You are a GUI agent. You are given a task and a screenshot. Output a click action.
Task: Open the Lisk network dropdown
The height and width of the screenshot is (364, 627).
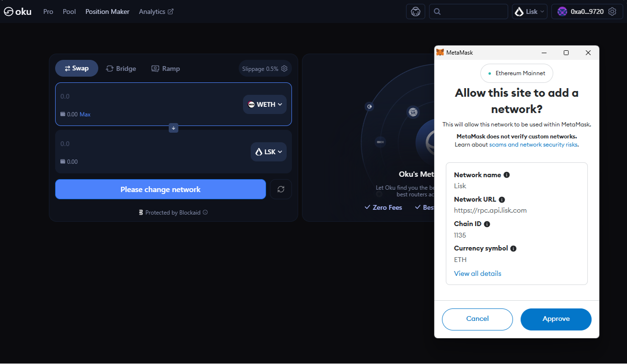[530, 11]
